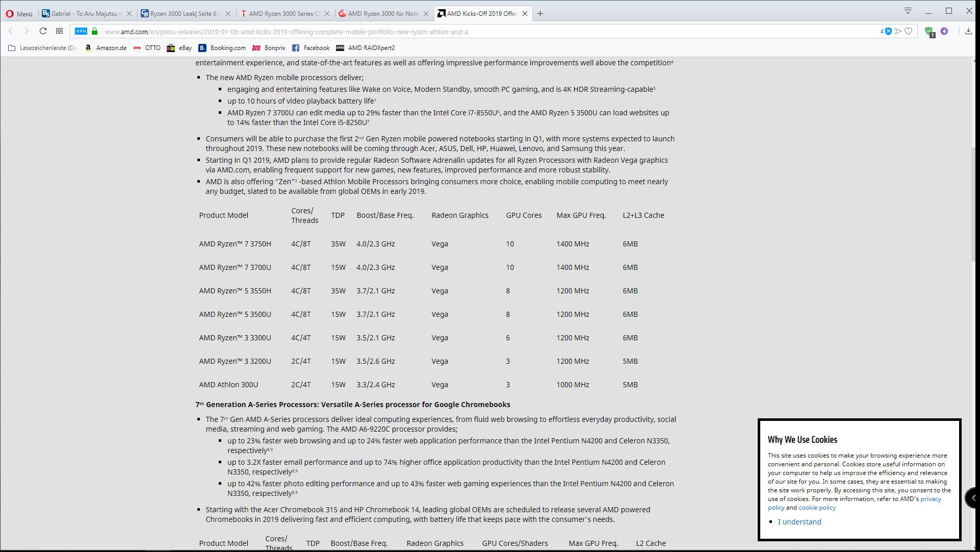Image resolution: width=980 pixels, height=552 pixels.
Task: Click the send to My Flow arrow icon
Action: 898,31
